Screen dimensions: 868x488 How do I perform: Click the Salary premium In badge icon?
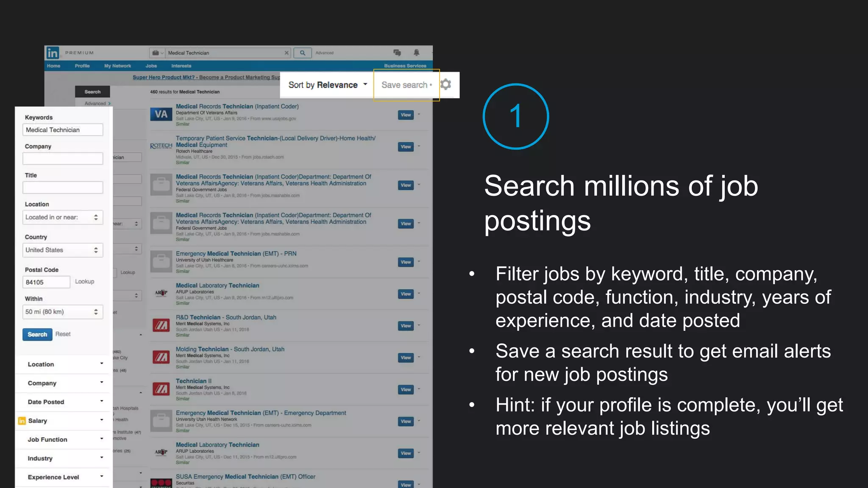click(22, 421)
